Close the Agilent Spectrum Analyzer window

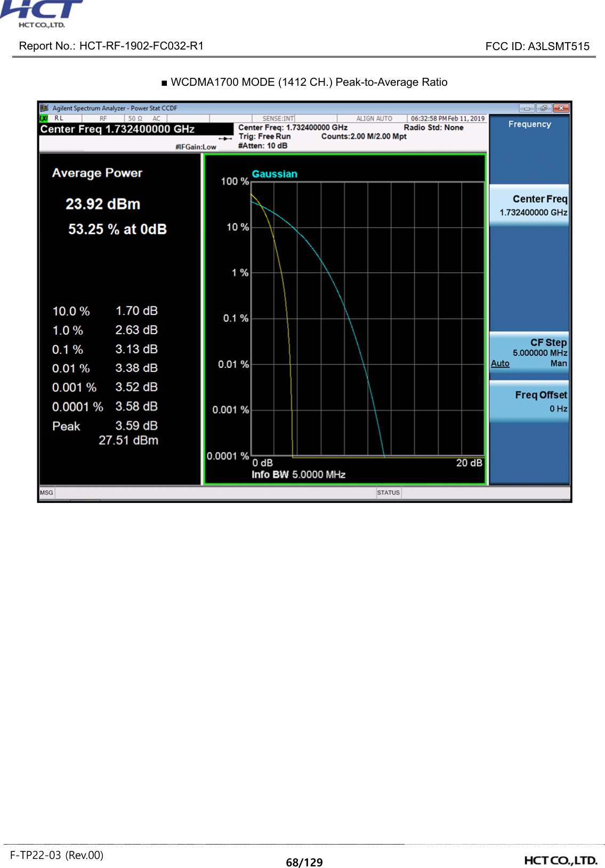[x=561, y=108]
